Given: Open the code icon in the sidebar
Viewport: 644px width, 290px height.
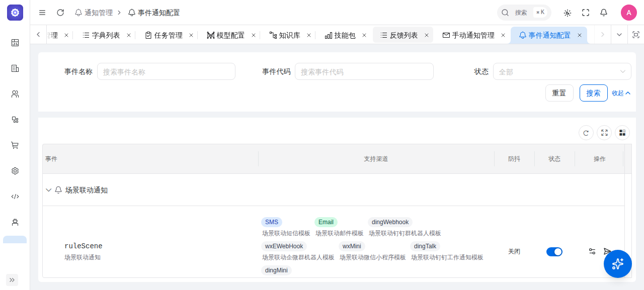Looking at the screenshot, I should pyautogui.click(x=15, y=197).
